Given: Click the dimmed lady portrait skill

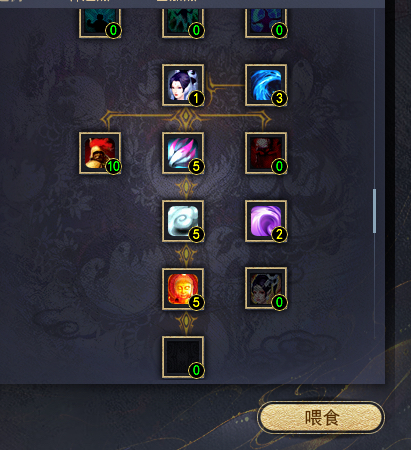Looking at the screenshot, I should coord(266,288).
